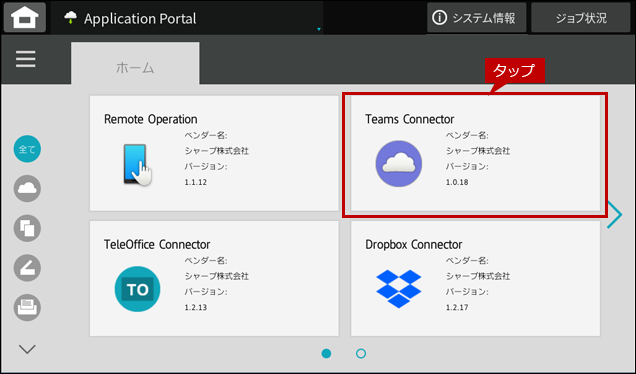
Task: Select the 全て category filter
Action: (x=27, y=149)
